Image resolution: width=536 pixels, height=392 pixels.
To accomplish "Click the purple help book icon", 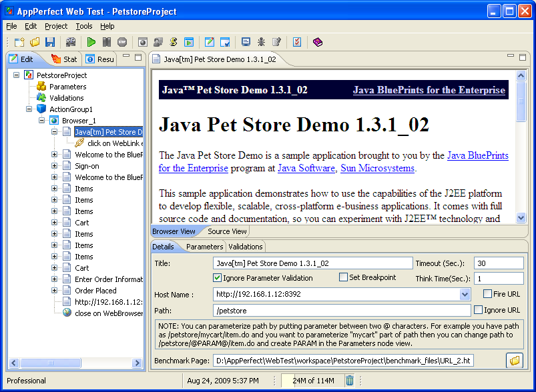I will (x=317, y=42).
